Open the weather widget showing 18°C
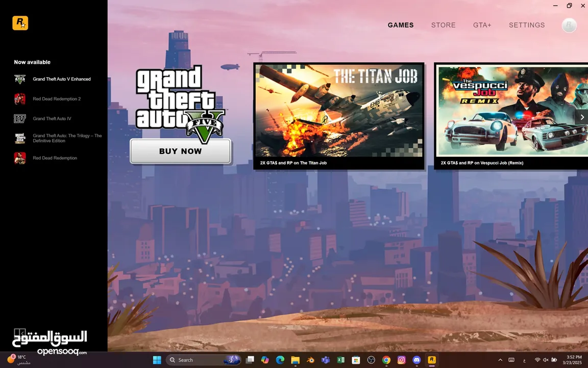The image size is (588, 368). pos(18,360)
